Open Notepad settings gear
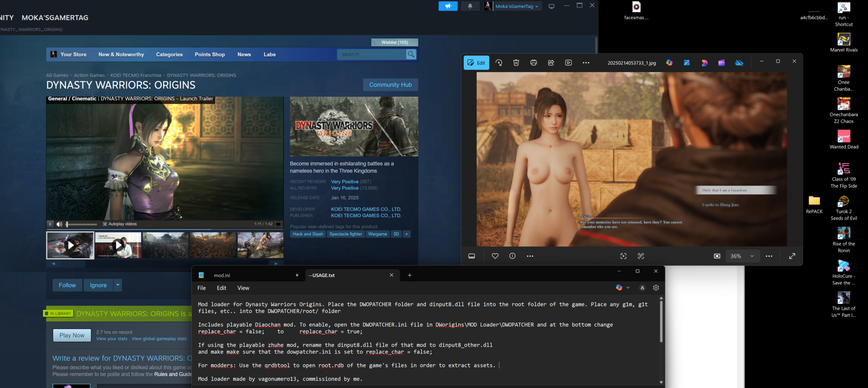Viewport: 868px width, 388px height. (656, 288)
